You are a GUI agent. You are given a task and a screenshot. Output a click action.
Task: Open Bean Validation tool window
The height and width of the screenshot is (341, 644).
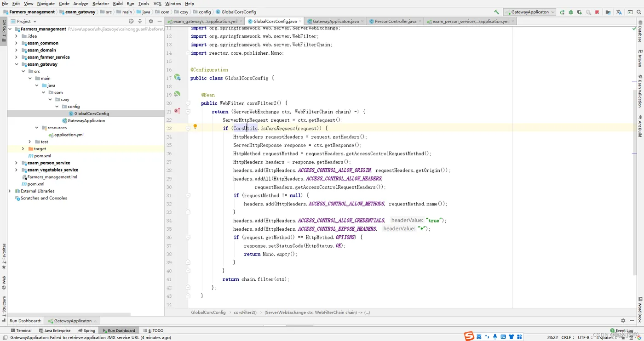pos(640,91)
